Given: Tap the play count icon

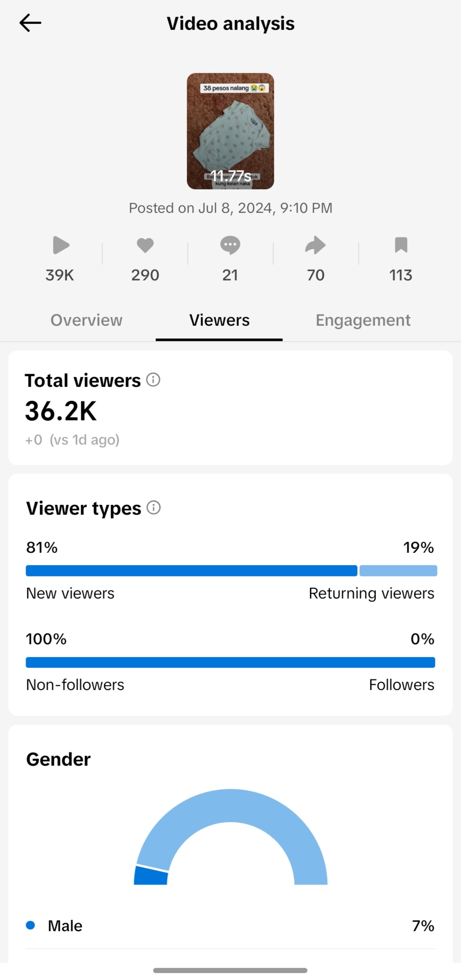Looking at the screenshot, I should [x=61, y=245].
